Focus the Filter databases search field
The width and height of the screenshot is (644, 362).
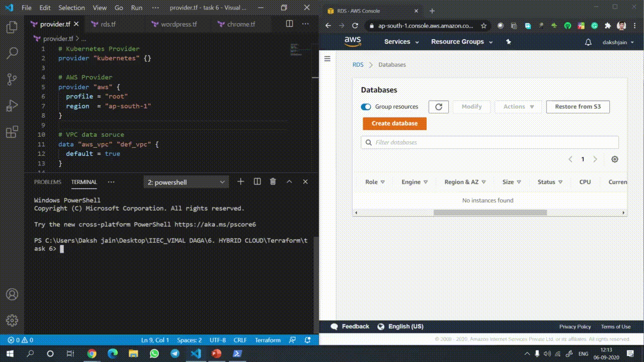tap(490, 142)
